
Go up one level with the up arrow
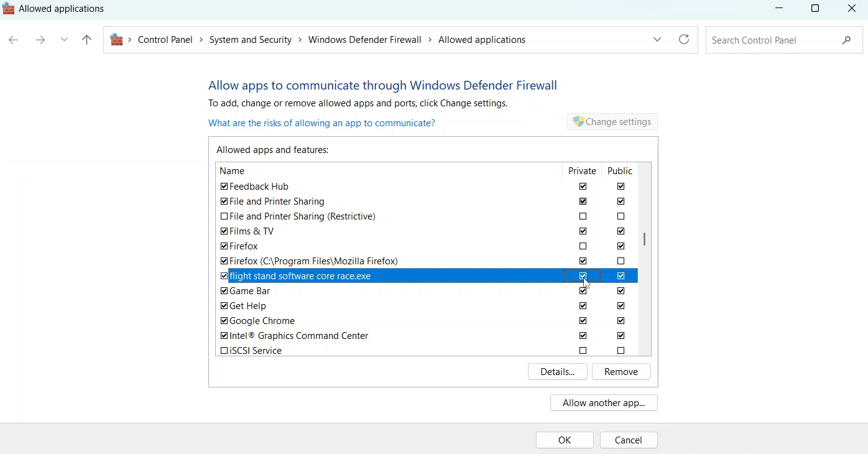(87, 40)
